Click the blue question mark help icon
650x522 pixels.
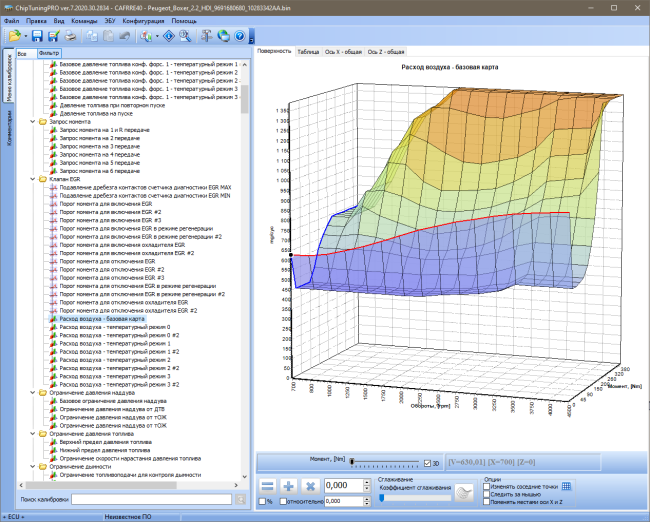click(240, 36)
